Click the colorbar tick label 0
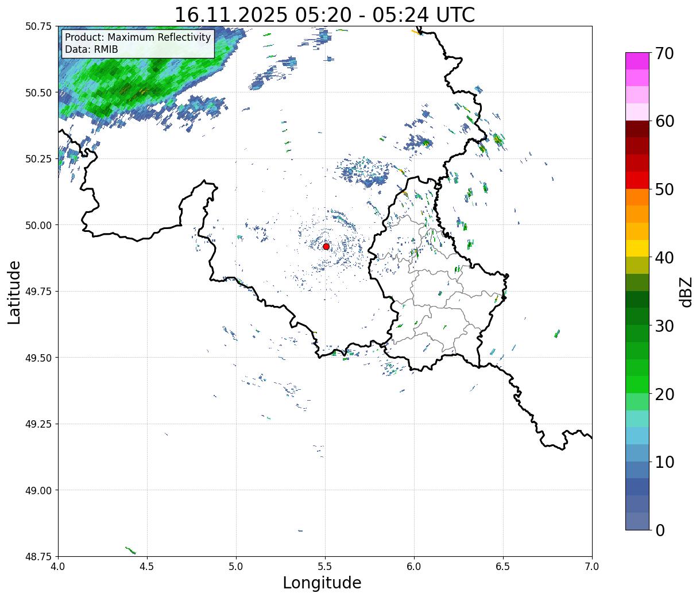 point(659,530)
